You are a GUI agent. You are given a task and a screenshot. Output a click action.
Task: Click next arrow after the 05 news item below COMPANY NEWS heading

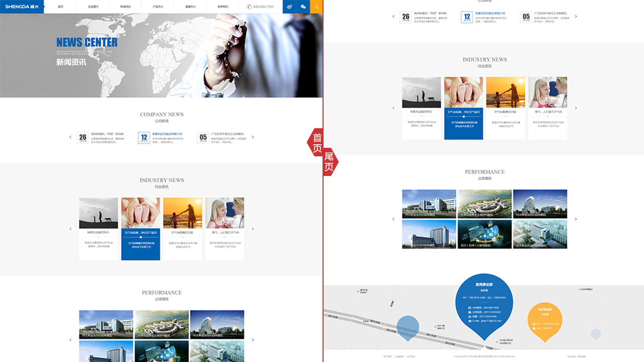[x=253, y=137]
